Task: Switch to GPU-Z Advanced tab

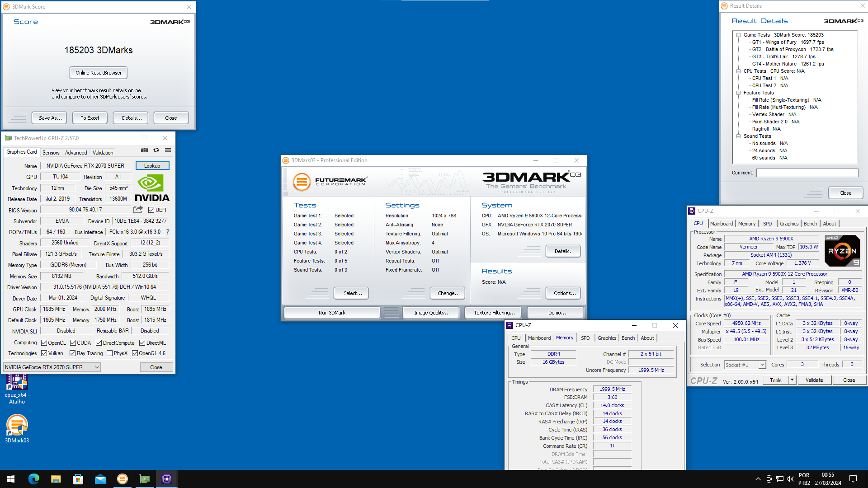Action: tap(76, 153)
